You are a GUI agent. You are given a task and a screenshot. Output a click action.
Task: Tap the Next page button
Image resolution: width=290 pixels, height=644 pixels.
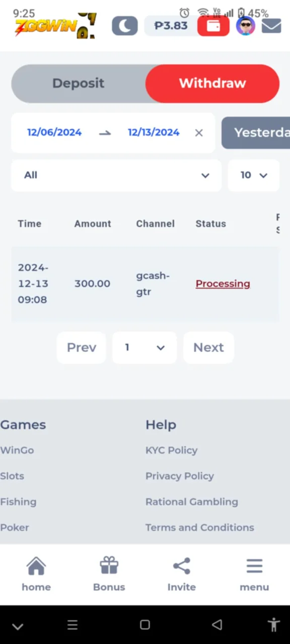click(x=208, y=348)
